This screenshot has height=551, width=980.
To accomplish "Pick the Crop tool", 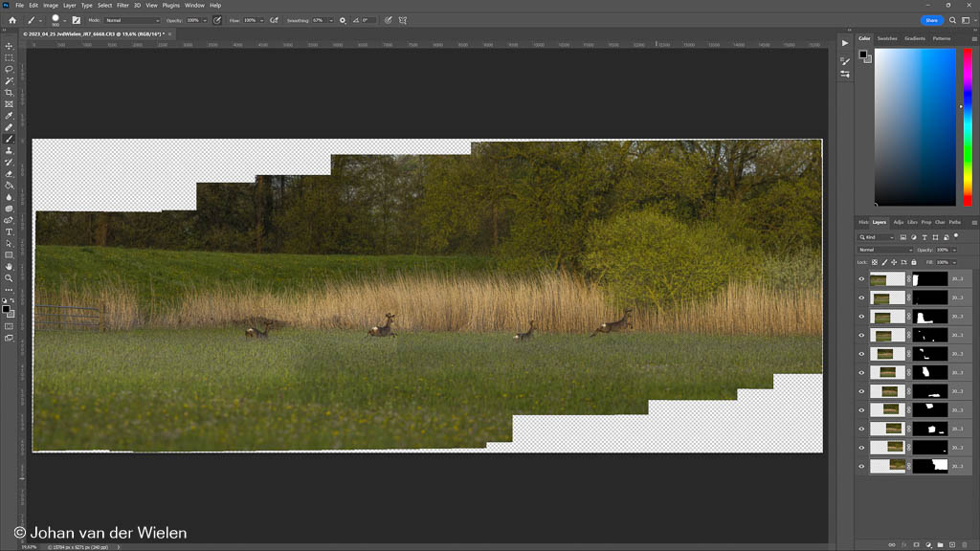I will point(10,93).
